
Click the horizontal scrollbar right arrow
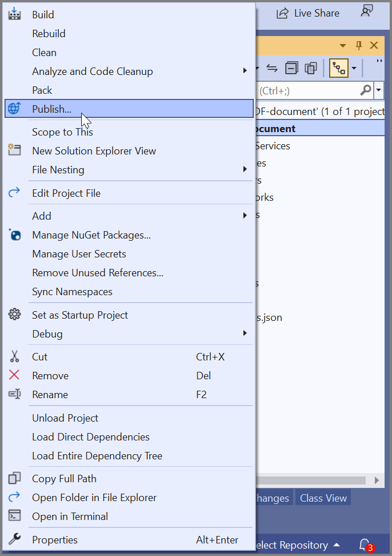(377, 480)
